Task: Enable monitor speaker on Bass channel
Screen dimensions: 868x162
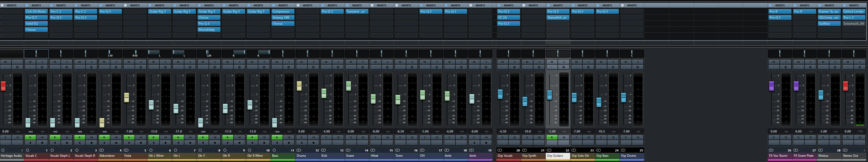Action: tap(277, 143)
